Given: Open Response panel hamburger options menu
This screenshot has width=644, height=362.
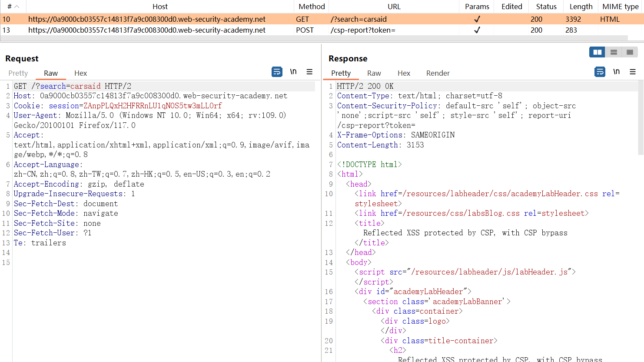Looking at the screenshot, I should [633, 72].
